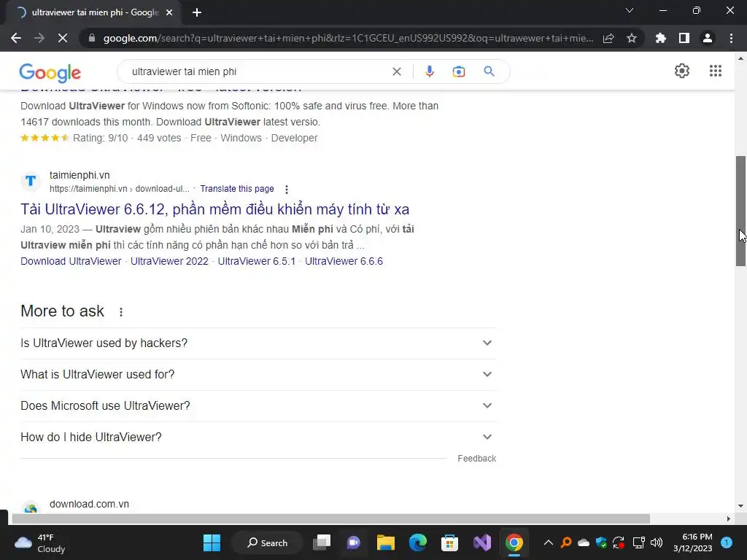Close the ultraviewer tai mien phi tab
Screen dimensions: 747x560
169,12
